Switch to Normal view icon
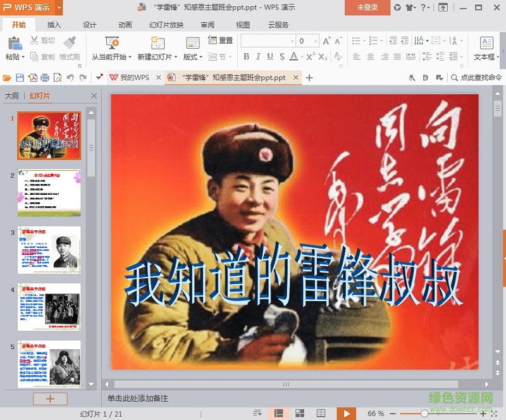The image size is (506, 420). coord(279,413)
